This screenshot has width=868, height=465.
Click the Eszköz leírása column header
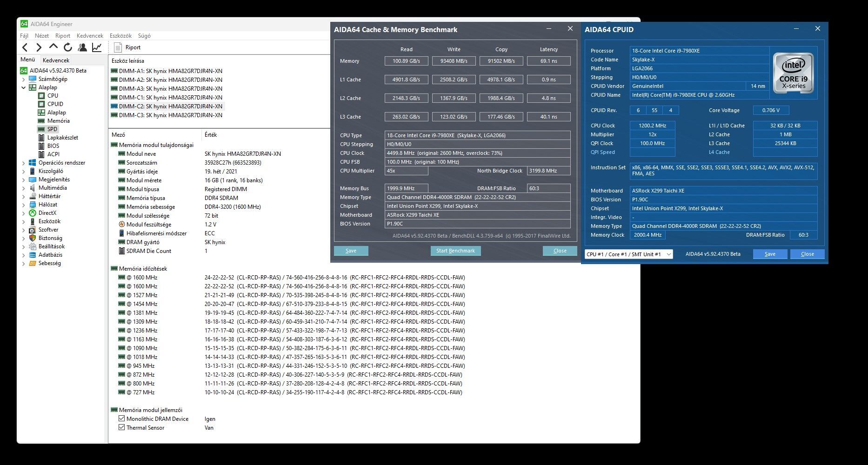tap(128, 61)
